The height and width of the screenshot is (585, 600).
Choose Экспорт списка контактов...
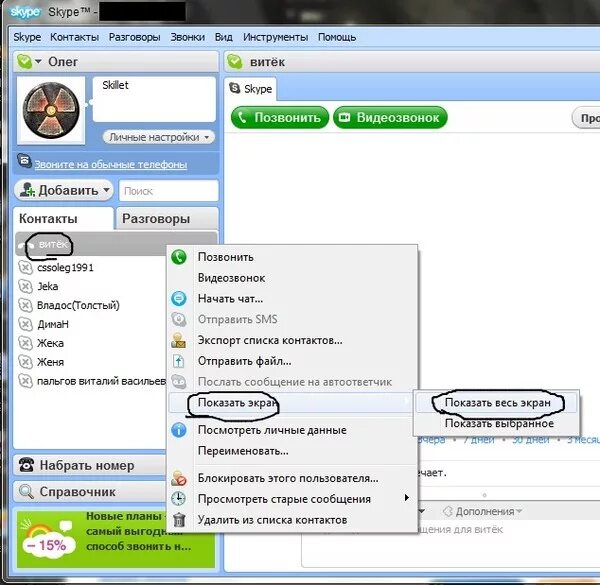[293, 340]
